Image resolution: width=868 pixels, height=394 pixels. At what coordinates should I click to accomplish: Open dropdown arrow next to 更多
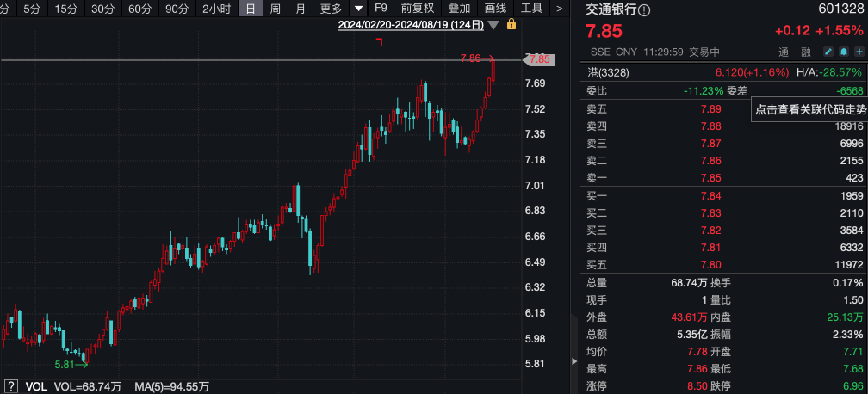click(359, 9)
